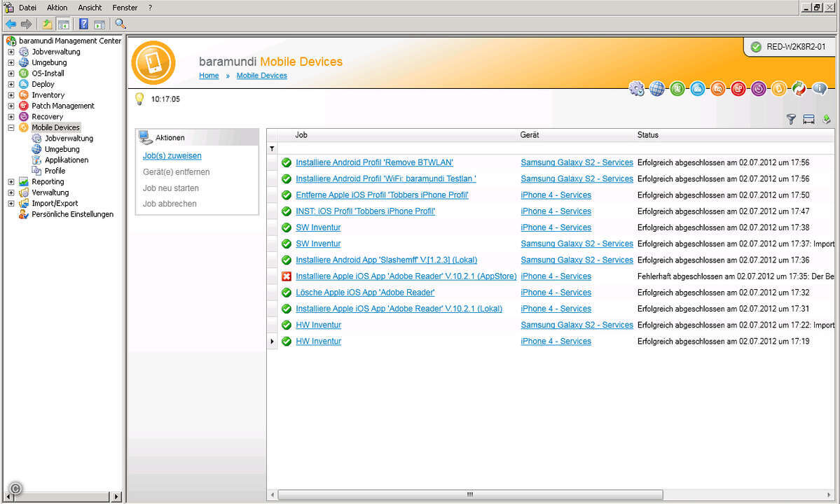Open the Fenster menu
Viewport: 840px width, 504px height.
[x=125, y=8]
